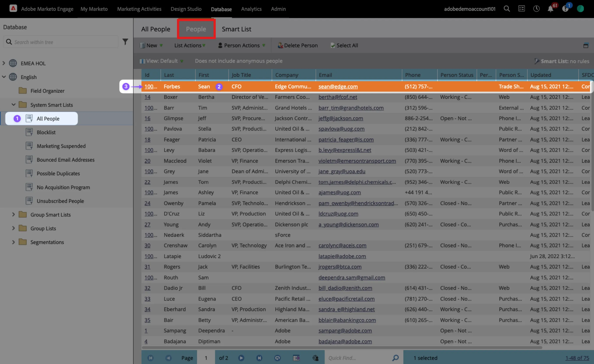Viewport: 594px width, 364px height.
Task: Open the Marketing Activities menu
Action: pos(139,9)
